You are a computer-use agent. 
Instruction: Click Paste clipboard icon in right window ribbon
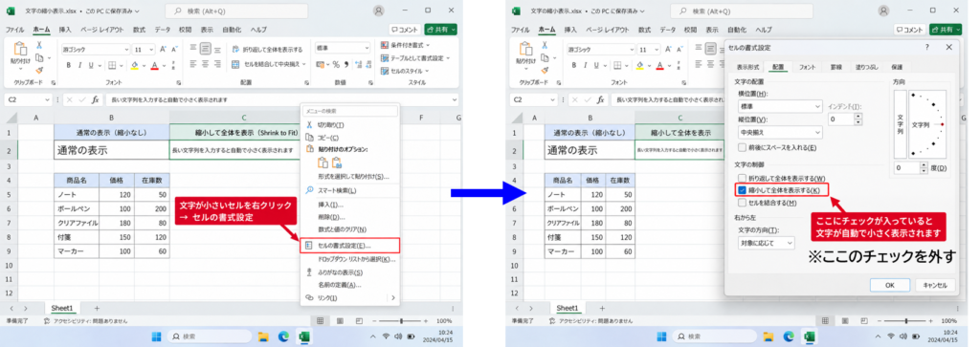point(526,50)
